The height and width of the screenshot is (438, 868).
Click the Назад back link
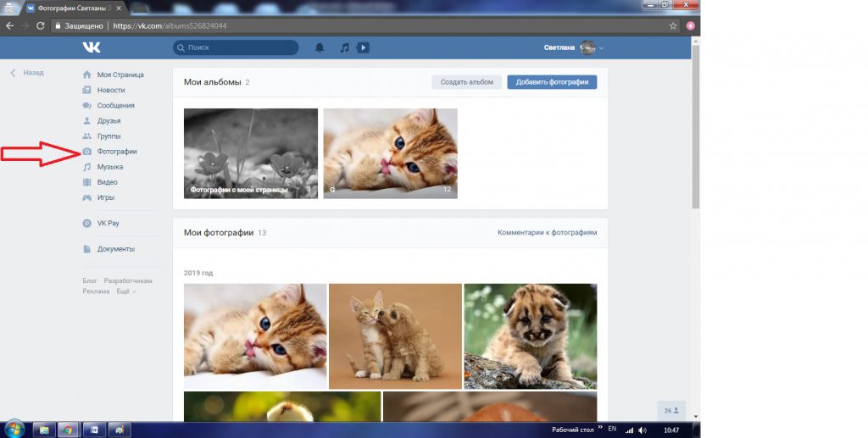[26, 73]
